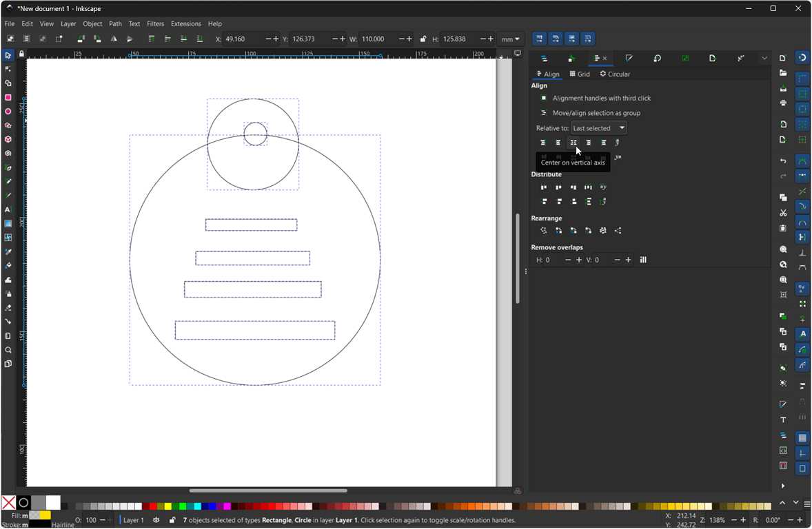Open the Path menu

click(115, 24)
